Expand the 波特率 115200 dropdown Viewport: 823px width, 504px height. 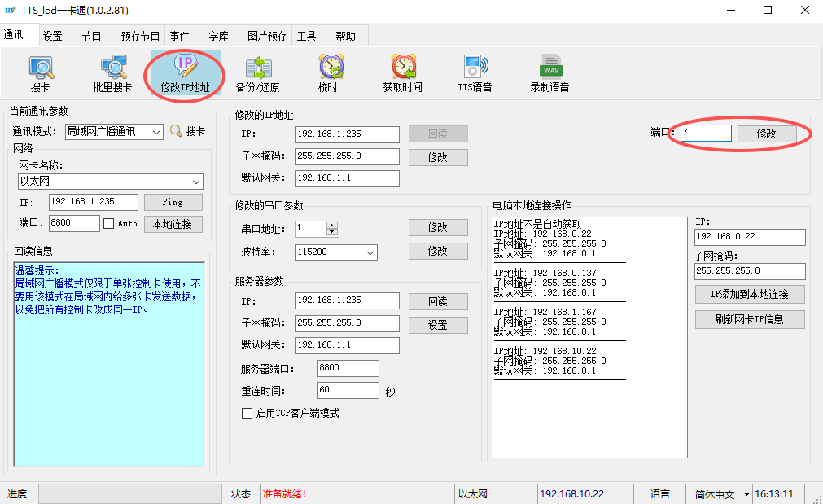(x=370, y=252)
